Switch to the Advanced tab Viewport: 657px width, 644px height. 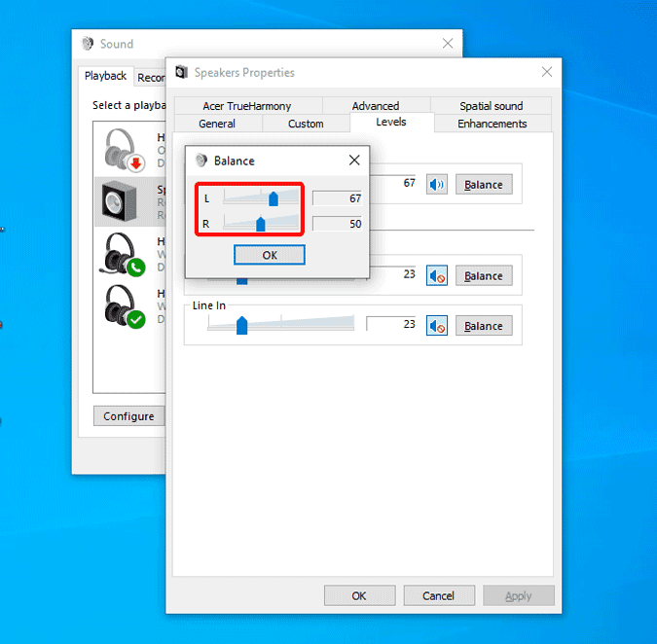tap(375, 106)
